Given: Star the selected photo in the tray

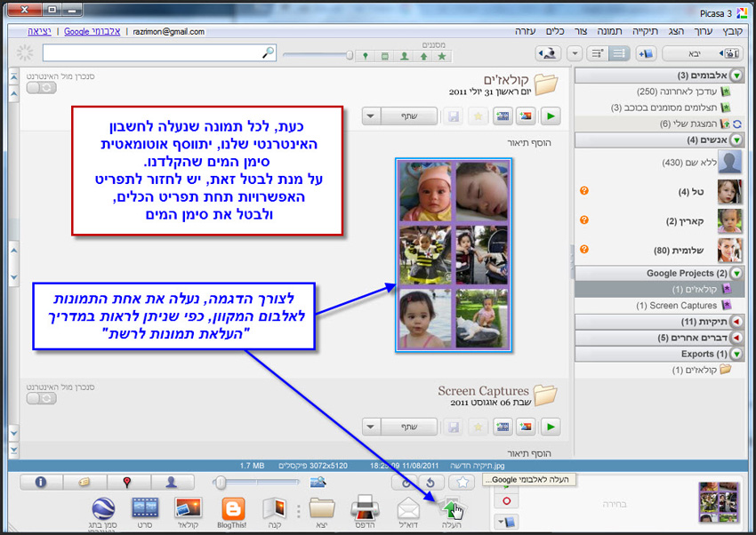Looking at the screenshot, I should click(462, 482).
